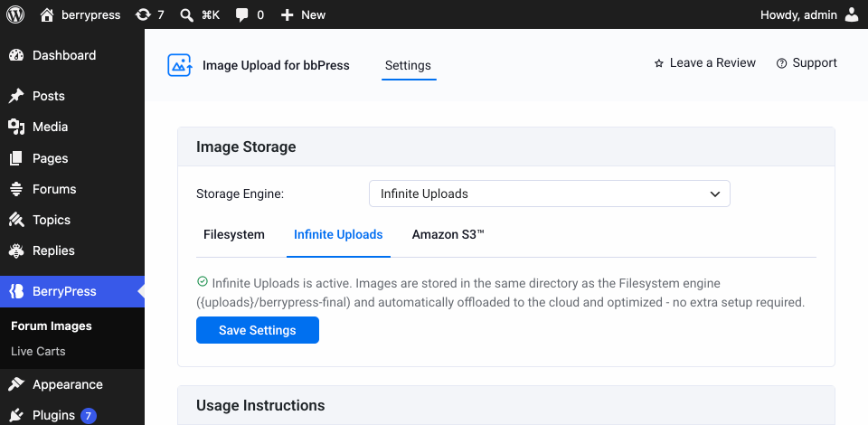Click the Posts pushpin icon

click(16, 96)
